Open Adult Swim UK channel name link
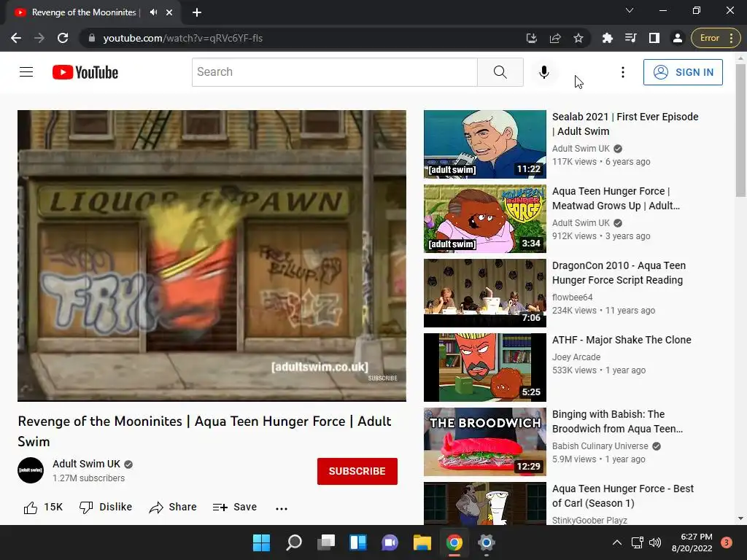The image size is (747, 560). tap(86, 464)
